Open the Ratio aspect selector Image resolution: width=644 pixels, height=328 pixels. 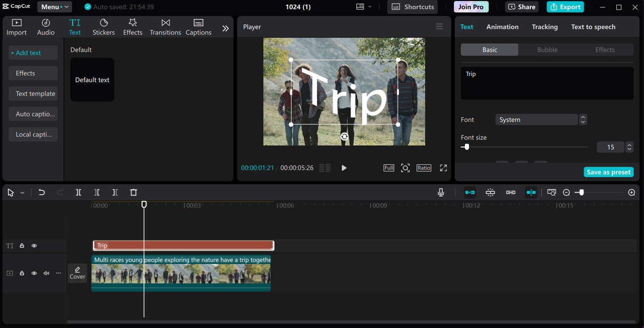coord(424,168)
